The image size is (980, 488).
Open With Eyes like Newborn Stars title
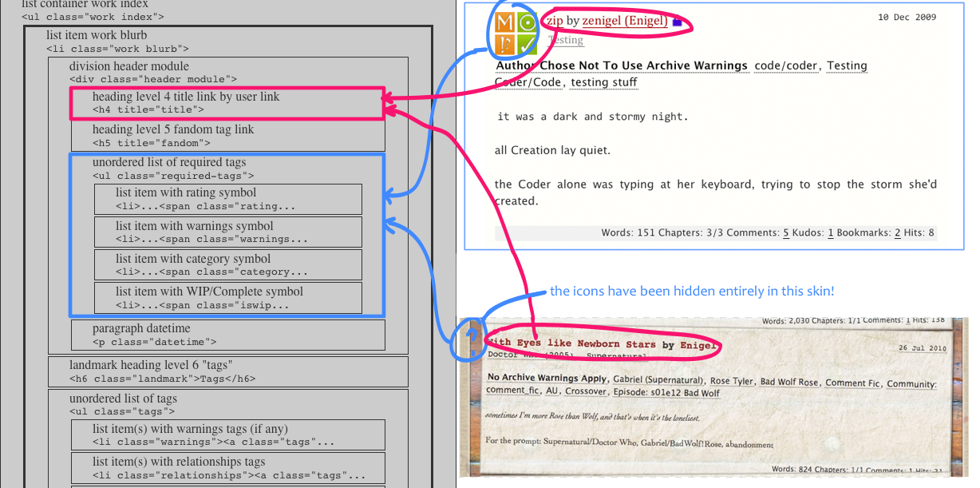[x=572, y=343]
